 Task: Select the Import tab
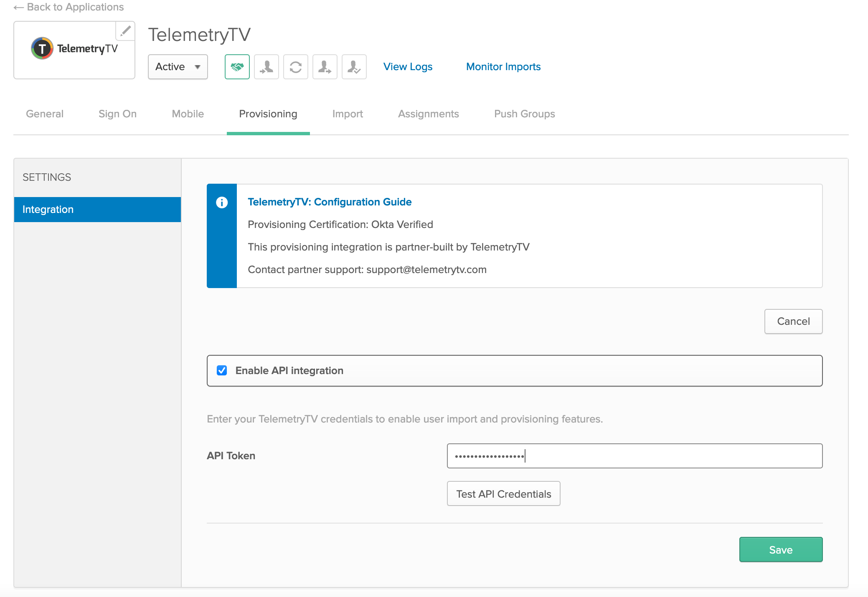tap(348, 114)
